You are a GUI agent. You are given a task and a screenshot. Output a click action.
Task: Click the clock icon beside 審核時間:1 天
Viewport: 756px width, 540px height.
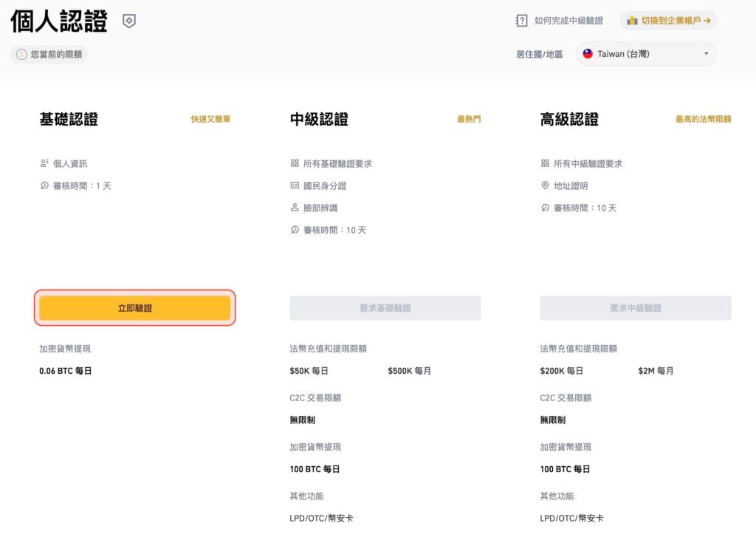coord(44,185)
